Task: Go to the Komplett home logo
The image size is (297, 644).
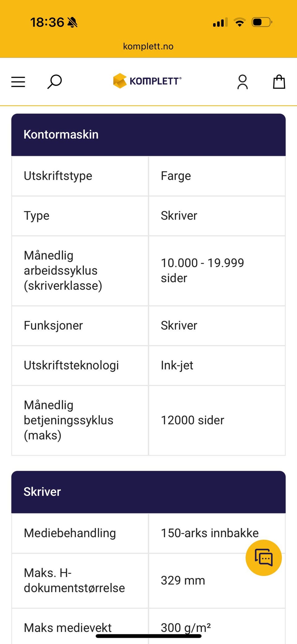Action: (148, 81)
